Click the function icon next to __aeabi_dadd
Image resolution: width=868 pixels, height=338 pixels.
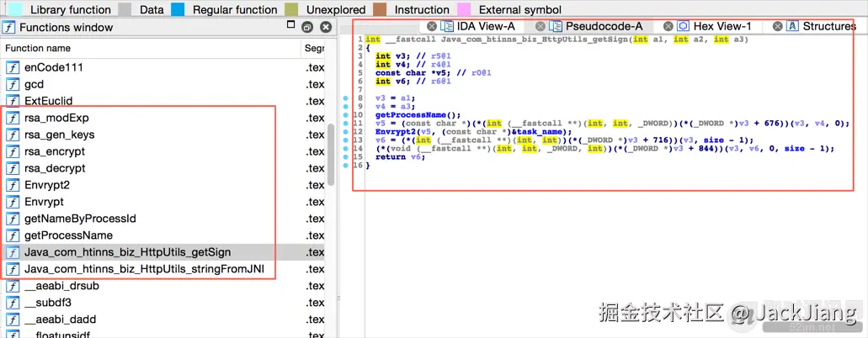[x=12, y=320]
